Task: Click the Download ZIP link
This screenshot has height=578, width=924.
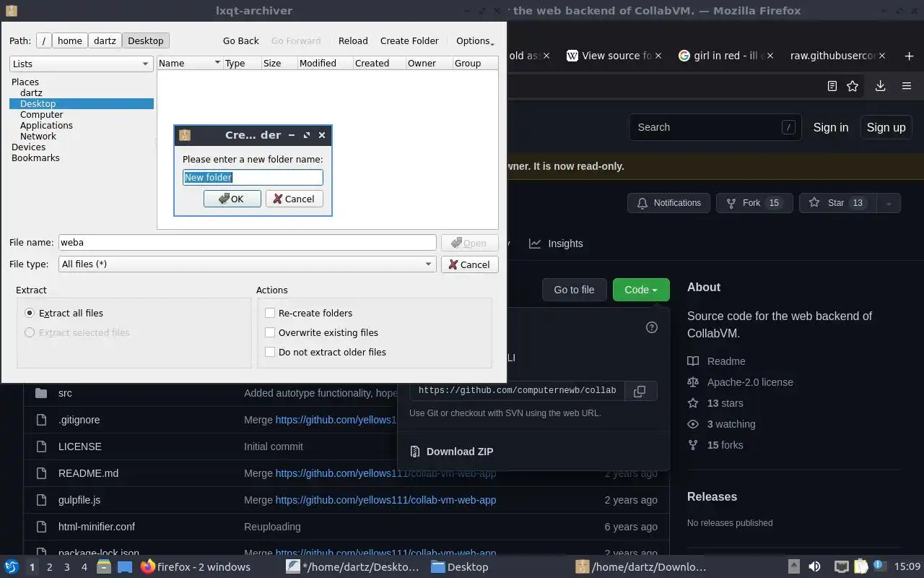Action: [460, 452]
